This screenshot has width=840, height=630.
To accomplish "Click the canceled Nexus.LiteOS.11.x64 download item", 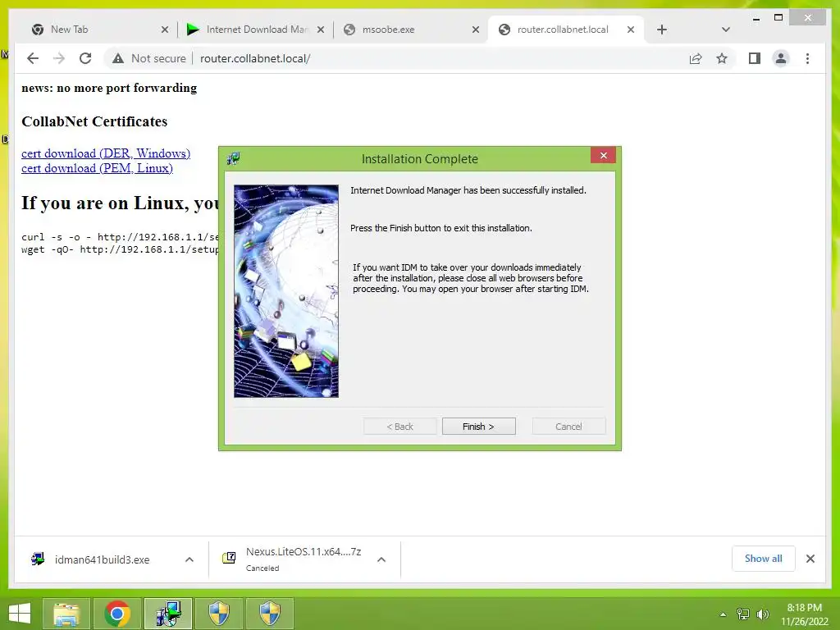I will point(304,559).
